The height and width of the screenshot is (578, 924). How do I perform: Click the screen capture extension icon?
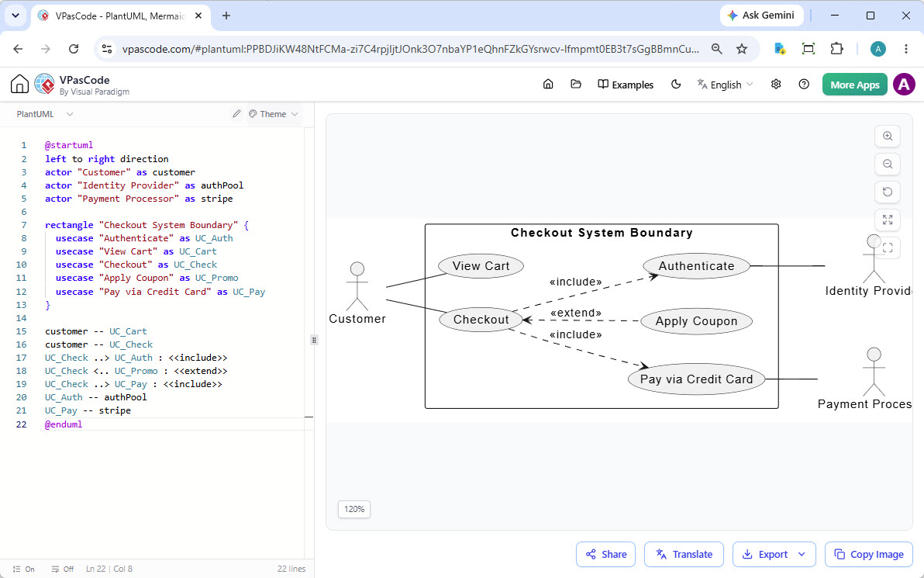808,49
